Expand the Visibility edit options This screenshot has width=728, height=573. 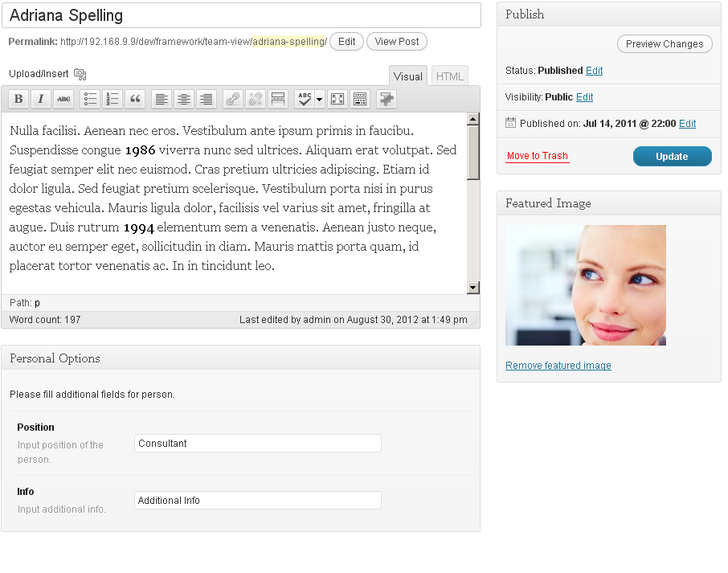[x=584, y=97]
